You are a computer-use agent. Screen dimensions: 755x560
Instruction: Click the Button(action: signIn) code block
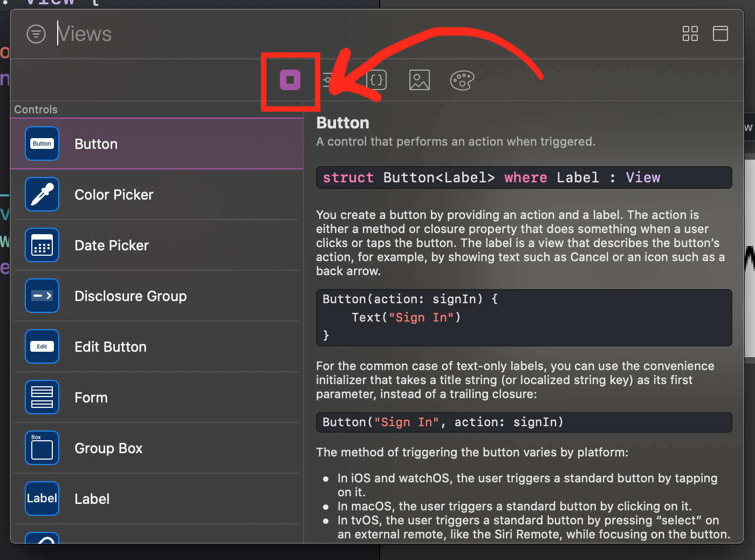tap(524, 318)
